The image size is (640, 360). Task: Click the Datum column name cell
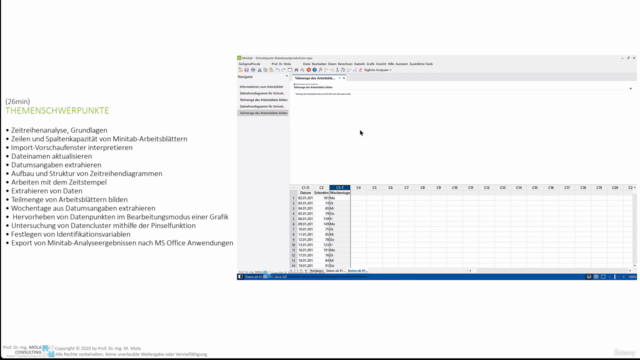click(x=305, y=193)
